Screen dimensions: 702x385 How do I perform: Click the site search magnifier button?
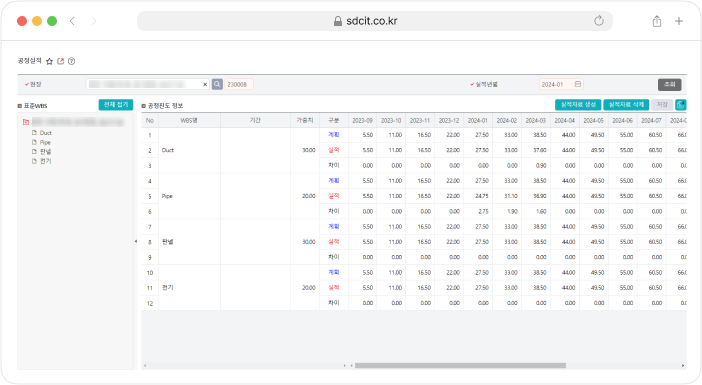click(x=217, y=84)
